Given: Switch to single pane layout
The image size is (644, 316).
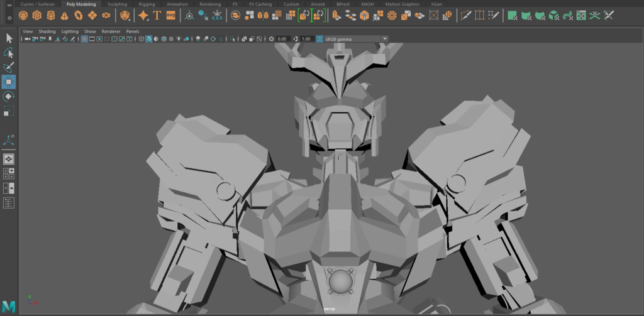Looking at the screenshot, I should point(9,159).
